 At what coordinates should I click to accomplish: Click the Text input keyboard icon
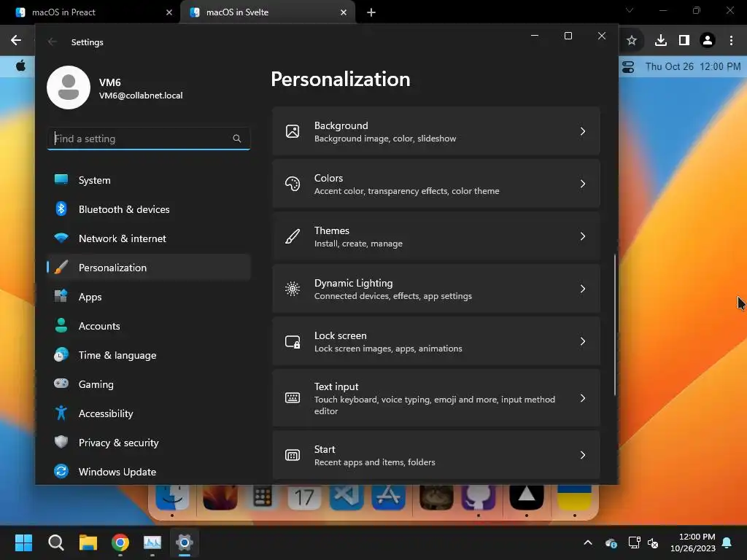pyautogui.click(x=293, y=398)
